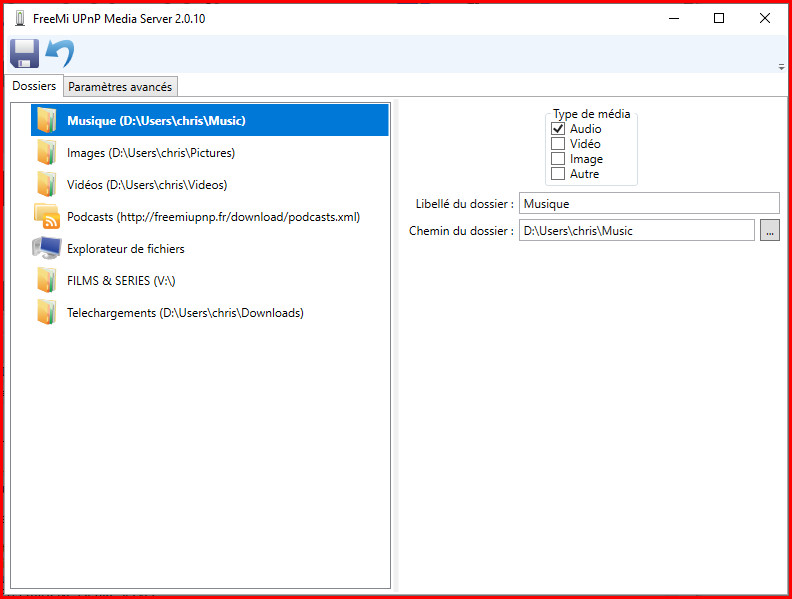
Task: Select Musique (D:\Users\chris\Music) entry
Action: tap(210, 120)
